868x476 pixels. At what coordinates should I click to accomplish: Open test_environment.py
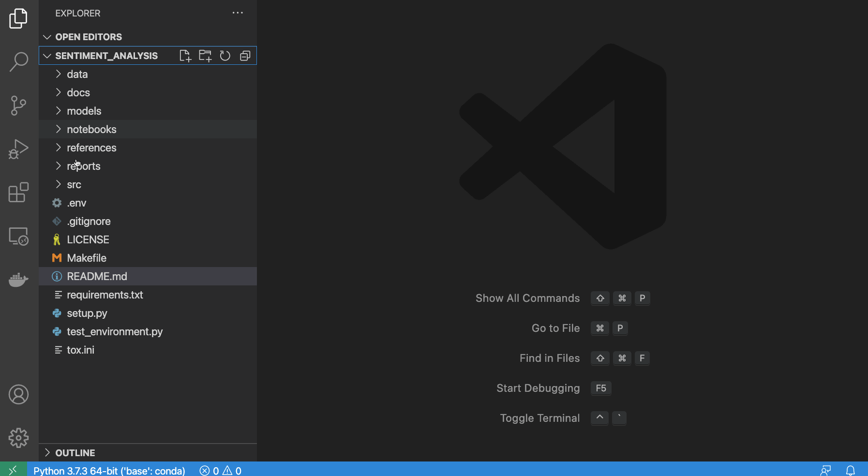point(148,331)
